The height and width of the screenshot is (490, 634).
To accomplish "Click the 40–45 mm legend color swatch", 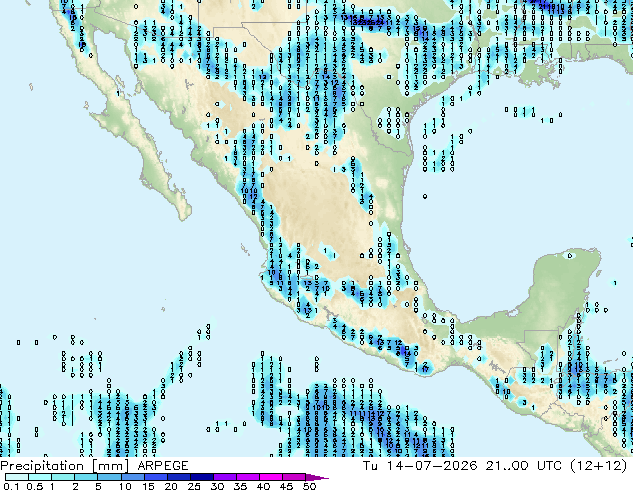I will [x=271, y=477].
